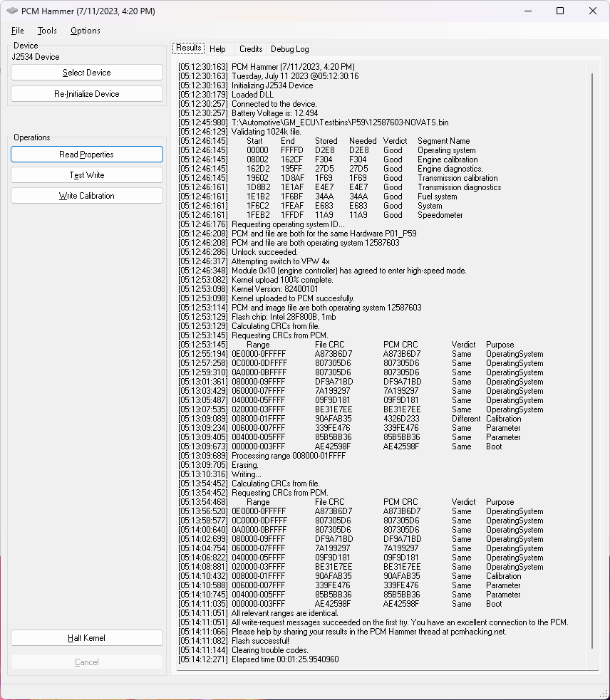Click the Halt Kernel button
This screenshot has width=610, height=700.
87,637
